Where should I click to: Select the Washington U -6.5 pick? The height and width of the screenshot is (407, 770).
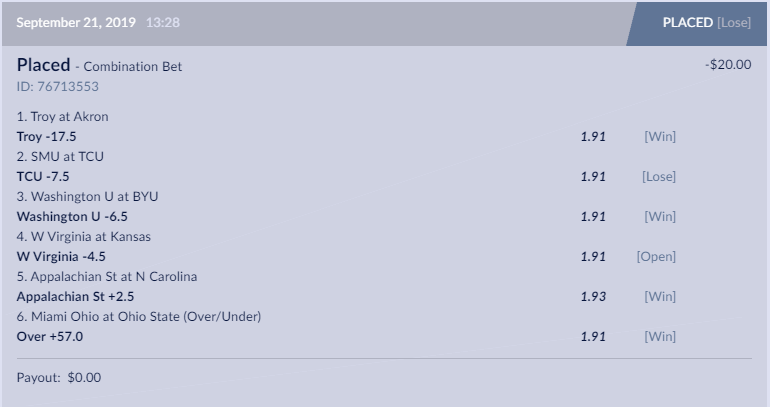pyautogui.click(x=72, y=216)
